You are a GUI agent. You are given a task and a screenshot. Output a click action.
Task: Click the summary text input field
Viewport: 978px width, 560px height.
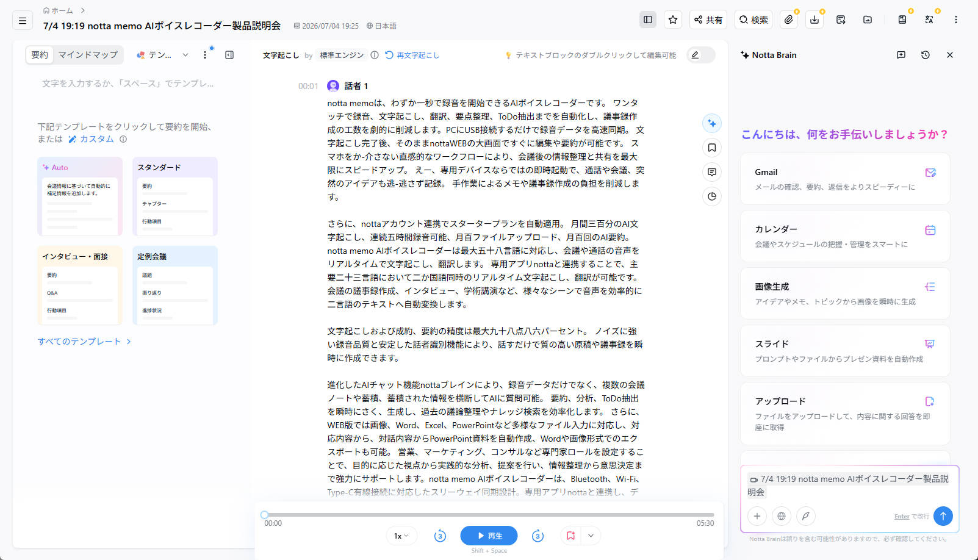[128, 84]
